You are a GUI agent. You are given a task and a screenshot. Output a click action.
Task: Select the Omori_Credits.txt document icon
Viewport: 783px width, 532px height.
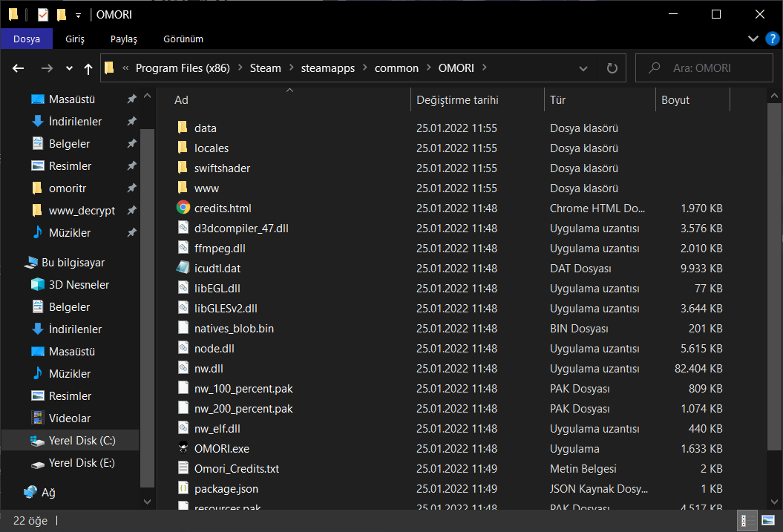[x=183, y=468]
